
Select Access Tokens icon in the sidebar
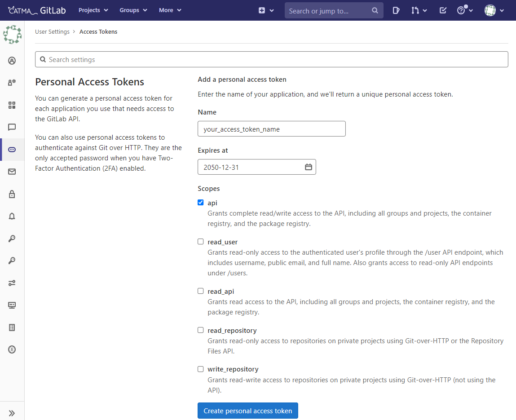pos(12,150)
